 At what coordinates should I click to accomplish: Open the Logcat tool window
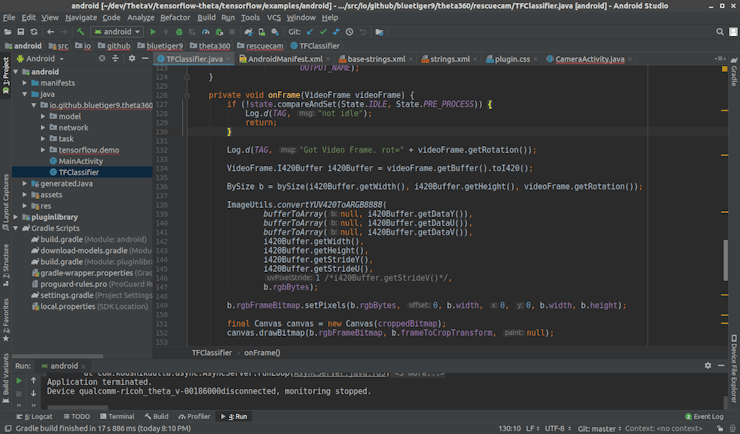tap(35, 416)
